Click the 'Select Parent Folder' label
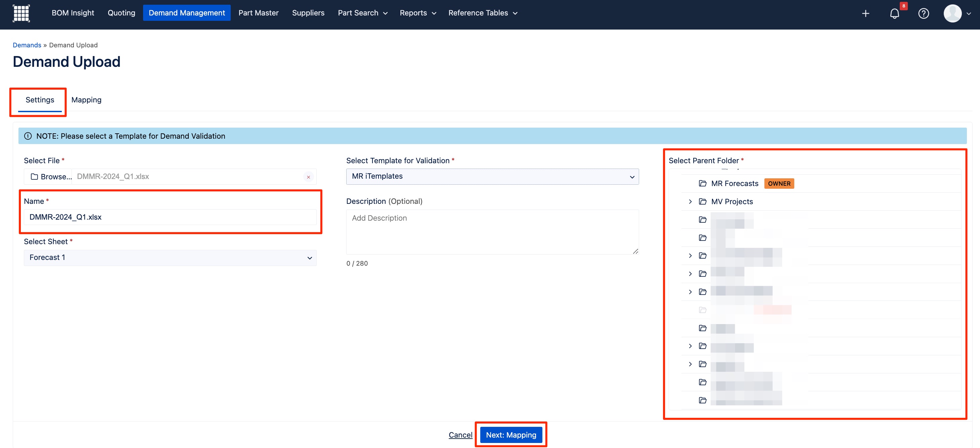 [703, 161]
